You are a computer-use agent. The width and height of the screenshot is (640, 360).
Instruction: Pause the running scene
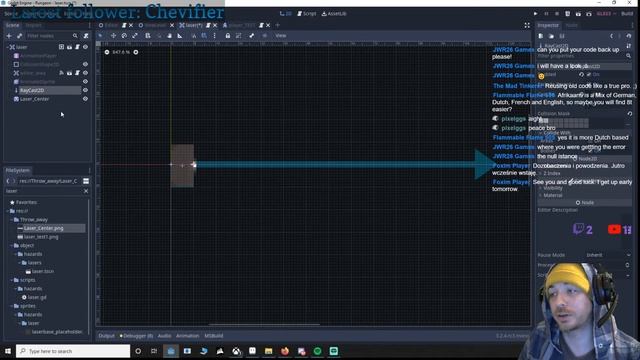(546, 13)
